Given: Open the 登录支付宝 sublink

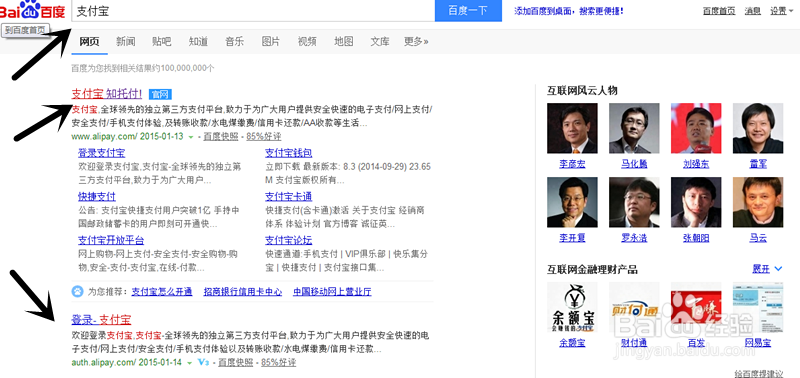Looking at the screenshot, I should click(x=102, y=153).
